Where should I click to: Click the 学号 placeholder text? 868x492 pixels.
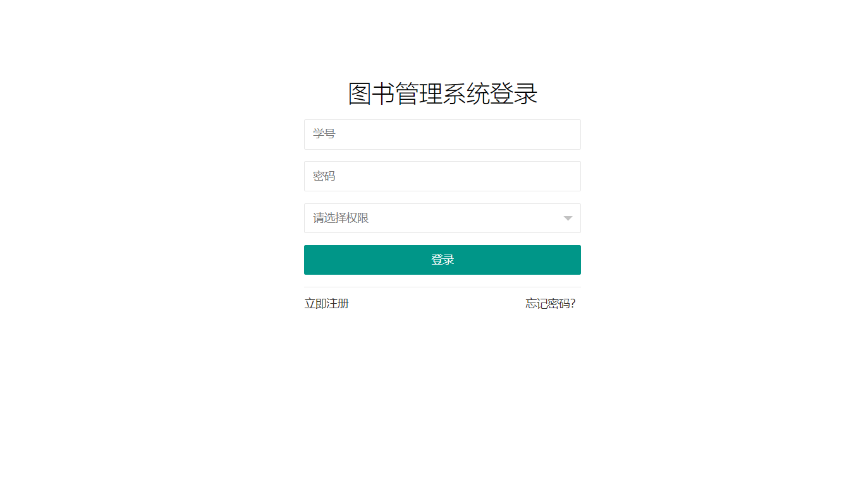(x=324, y=134)
